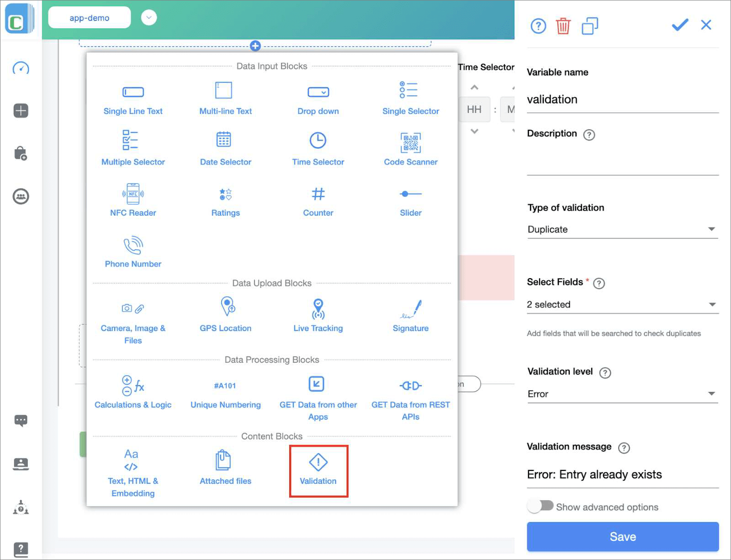Delete the validation block using trash icon
731x560 pixels.
(563, 26)
